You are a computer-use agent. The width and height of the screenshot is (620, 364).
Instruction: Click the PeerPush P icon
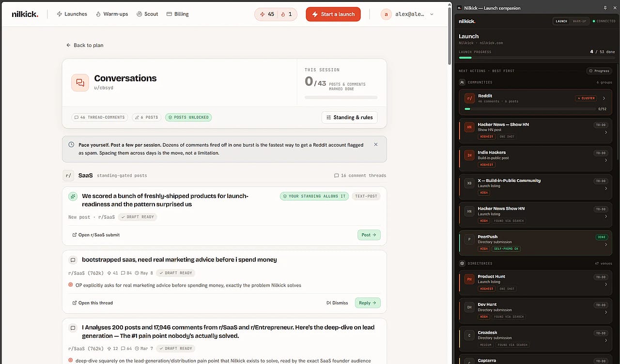point(469,240)
